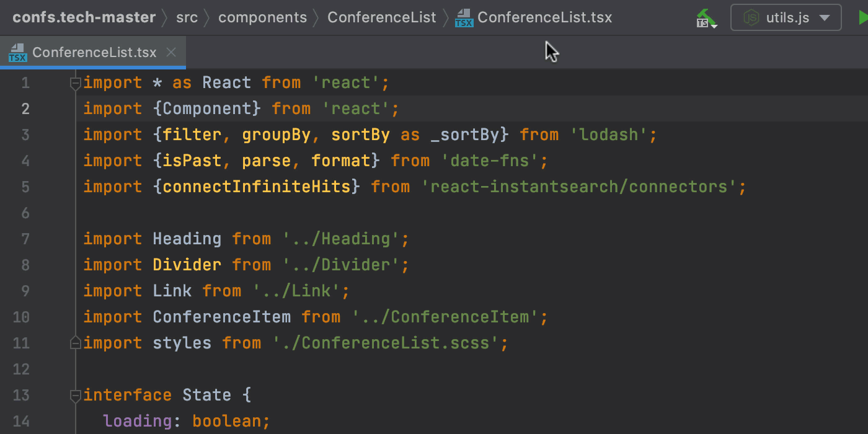Collapse the State interface fold at line 13
Screen dimensions: 868x434
pos(74,394)
